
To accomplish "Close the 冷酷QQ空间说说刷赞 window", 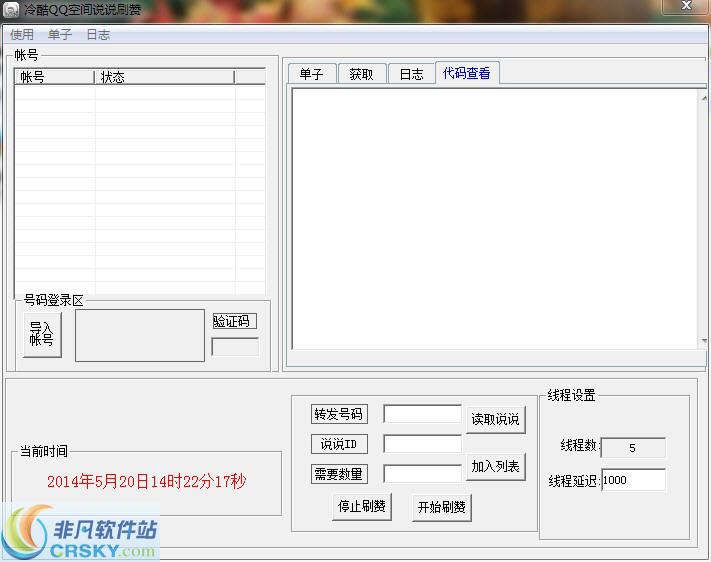I will (x=686, y=5).
